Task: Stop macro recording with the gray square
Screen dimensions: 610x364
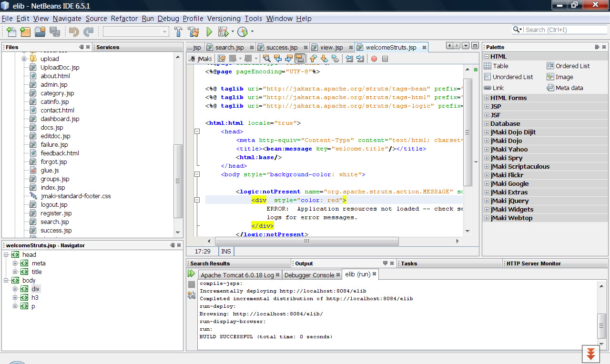Action: tap(385, 59)
